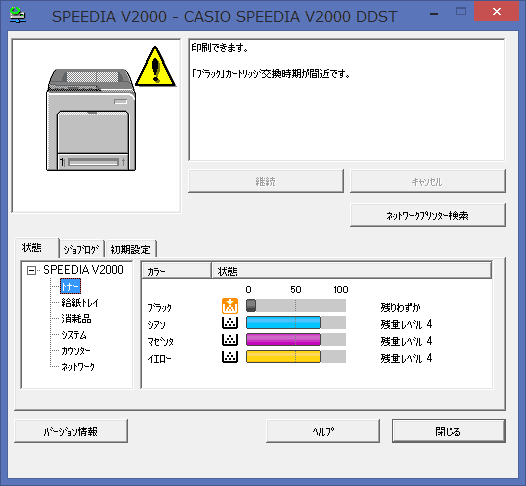This screenshot has width=526, height=486.
Task: Select 消耗品 in the tree
Action: click(x=76, y=319)
